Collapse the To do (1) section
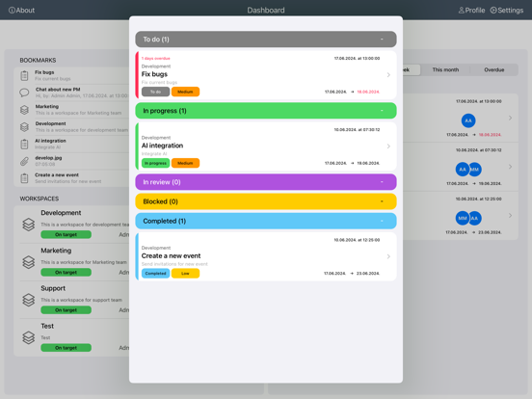The width and height of the screenshot is (532, 399). tap(266, 40)
